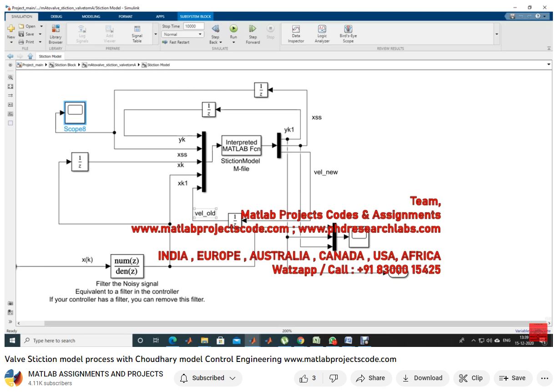Open Chrome from the taskbar
This screenshot has width=557, height=392.
coord(300,341)
